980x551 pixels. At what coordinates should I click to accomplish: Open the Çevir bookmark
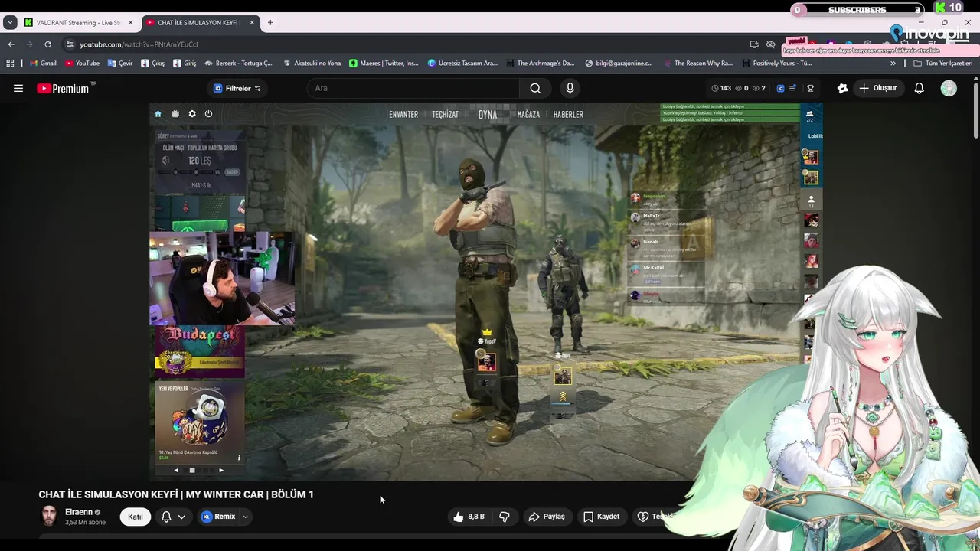tap(120, 64)
